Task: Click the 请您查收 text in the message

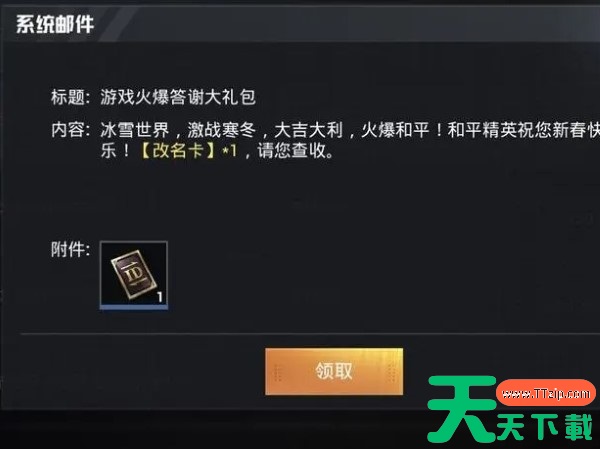Action: click(x=291, y=150)
